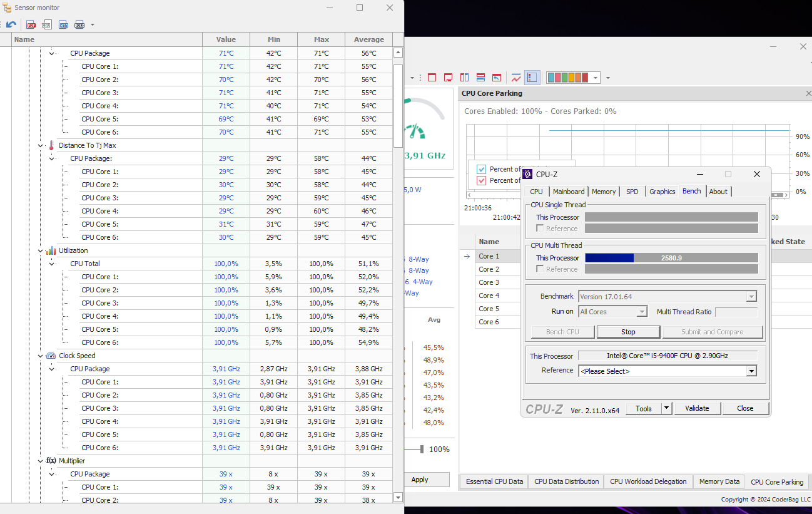Collapse the Utilization group

tap(41, 250)
